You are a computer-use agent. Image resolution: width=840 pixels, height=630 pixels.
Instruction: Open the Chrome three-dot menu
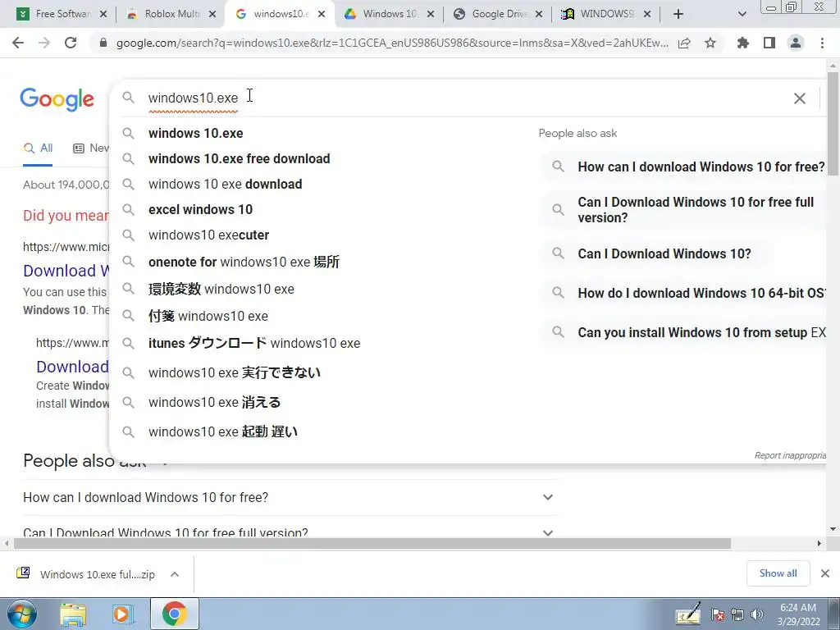822,43
